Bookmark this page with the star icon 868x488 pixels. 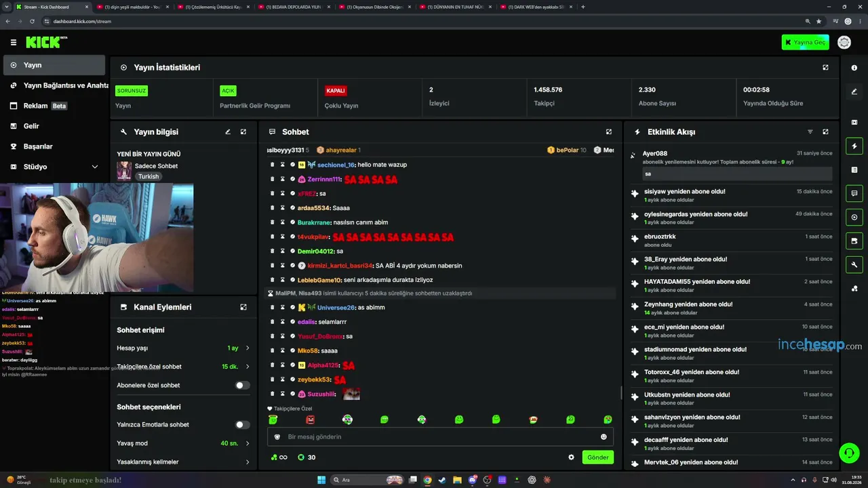(x=819, y=21)
